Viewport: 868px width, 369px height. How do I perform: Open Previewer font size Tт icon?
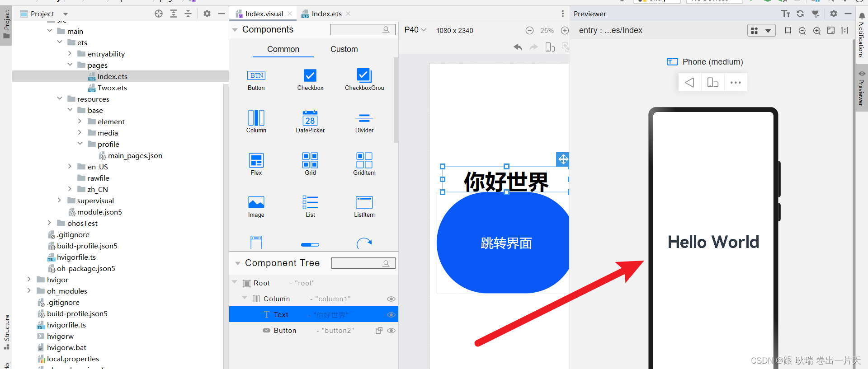[x=786, y=14]
